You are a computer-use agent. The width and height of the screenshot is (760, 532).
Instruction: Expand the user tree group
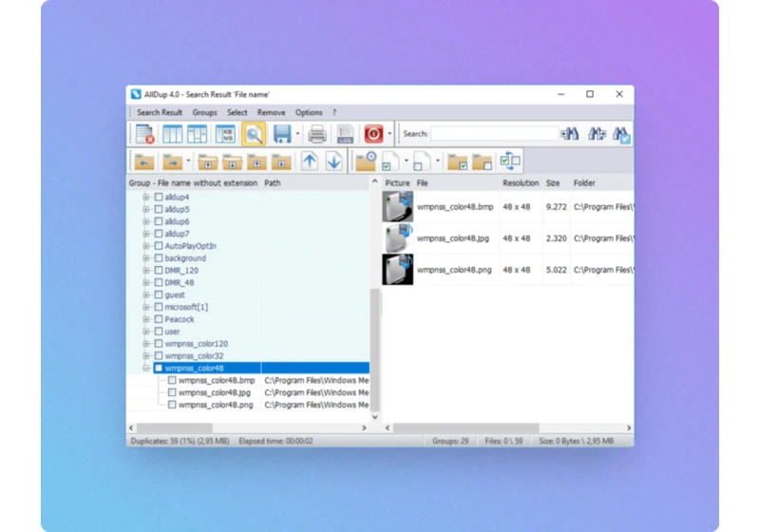pyautogui.click(x=146, y=332)
